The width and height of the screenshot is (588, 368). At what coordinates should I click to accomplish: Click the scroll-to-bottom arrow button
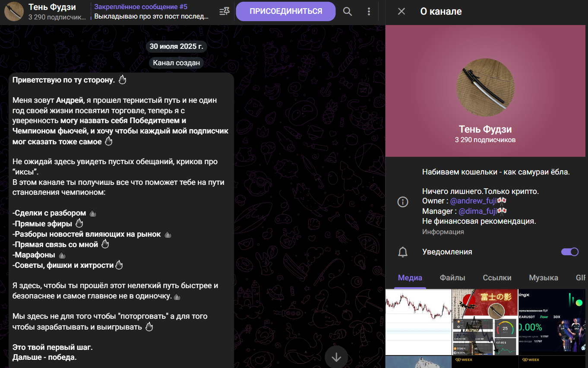[x=336, y=357]
